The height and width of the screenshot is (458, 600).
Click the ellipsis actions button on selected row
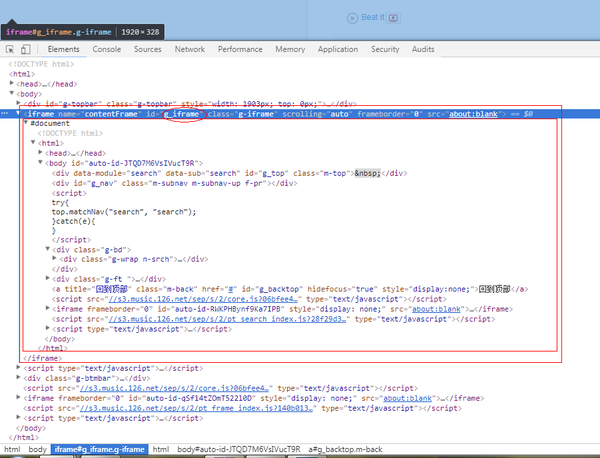5,114
